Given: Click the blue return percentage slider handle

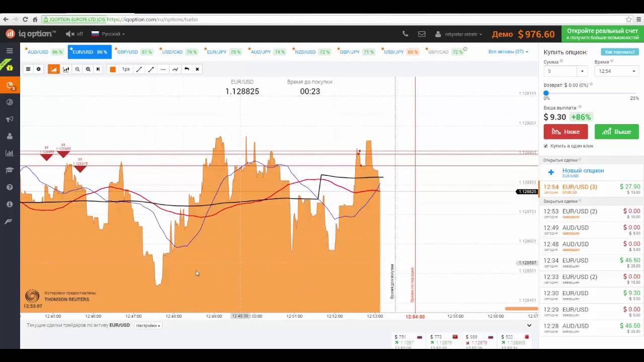Looking at the screenshot, I should [546, 93].
